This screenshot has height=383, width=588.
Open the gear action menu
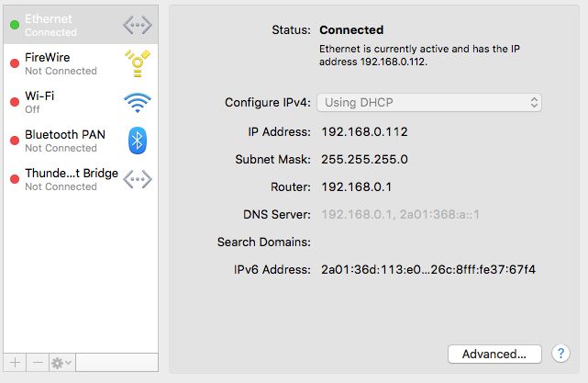61,363
